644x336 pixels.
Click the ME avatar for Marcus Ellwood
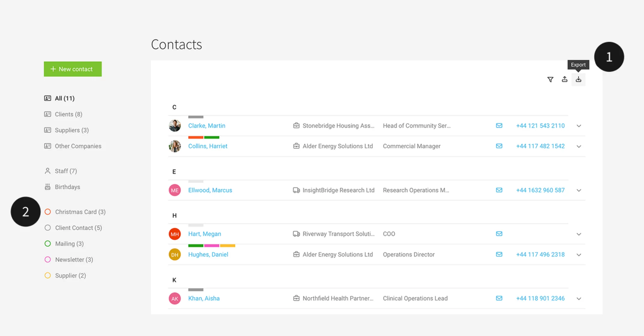pos(175,190)
